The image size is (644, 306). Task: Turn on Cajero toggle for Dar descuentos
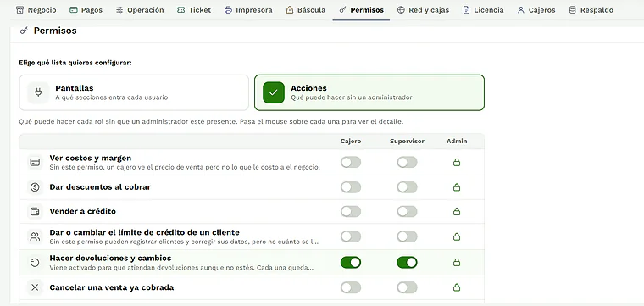coord(351,187)
